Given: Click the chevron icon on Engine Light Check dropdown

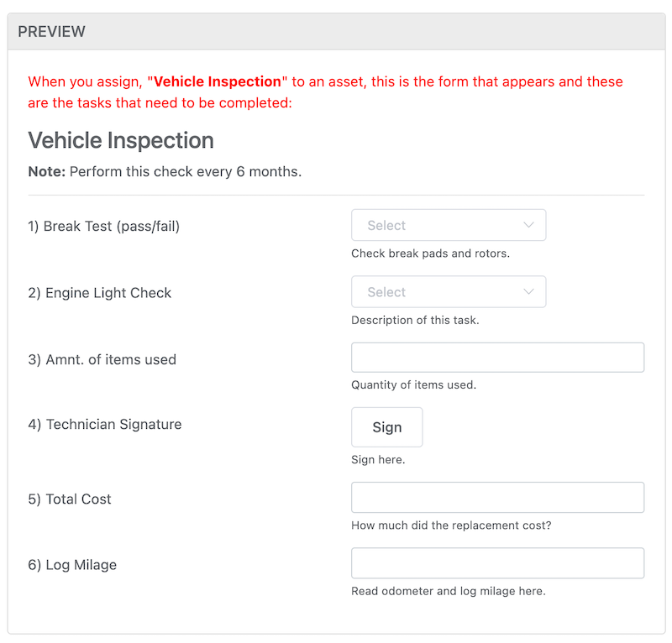Looking at the screenshot, I should [529, 291].
